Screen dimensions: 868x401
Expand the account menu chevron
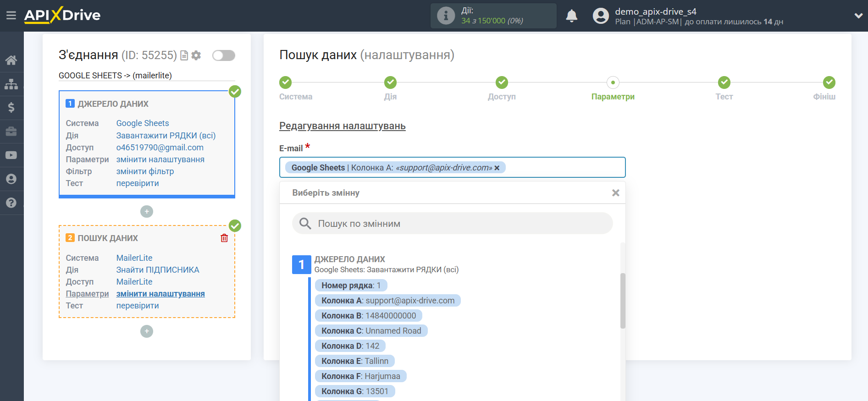[858, 16]
